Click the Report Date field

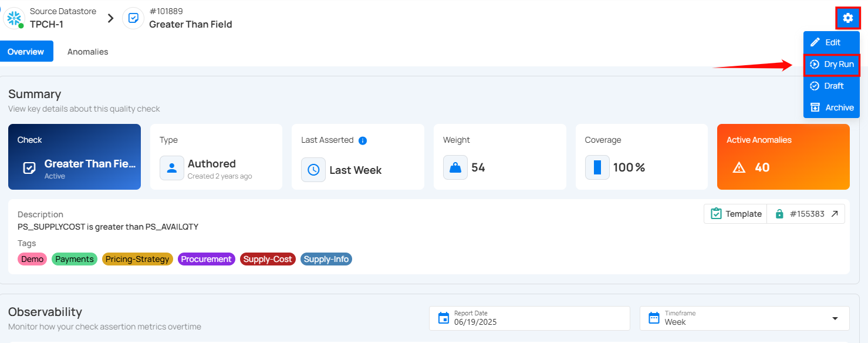click(x=529, y=318)
